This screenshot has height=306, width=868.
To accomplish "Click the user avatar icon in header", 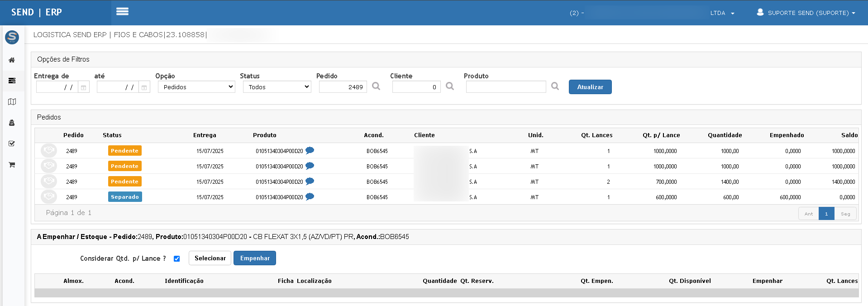I will point(760,12).
